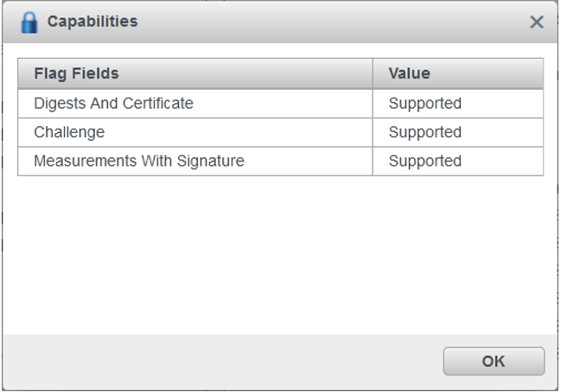The width and height of the screenshot is (561, 392).
Task: Select the Challenge flag field row
Action: coord(69,132)
